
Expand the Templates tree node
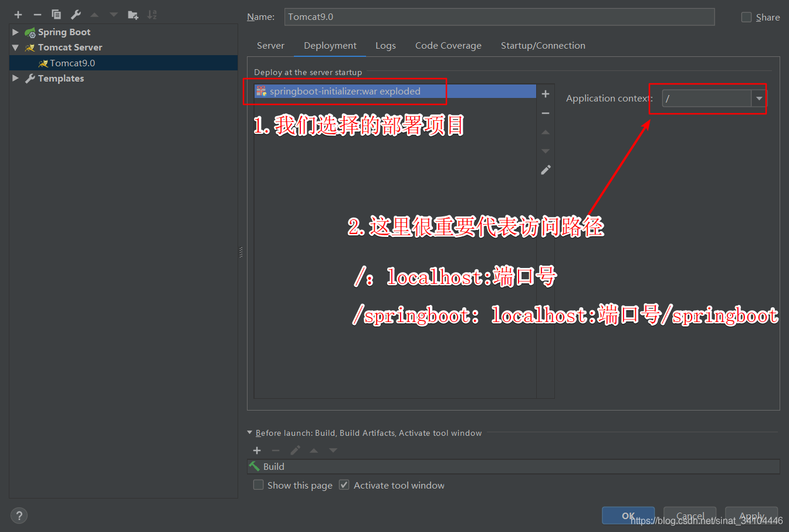click(15, 78)
